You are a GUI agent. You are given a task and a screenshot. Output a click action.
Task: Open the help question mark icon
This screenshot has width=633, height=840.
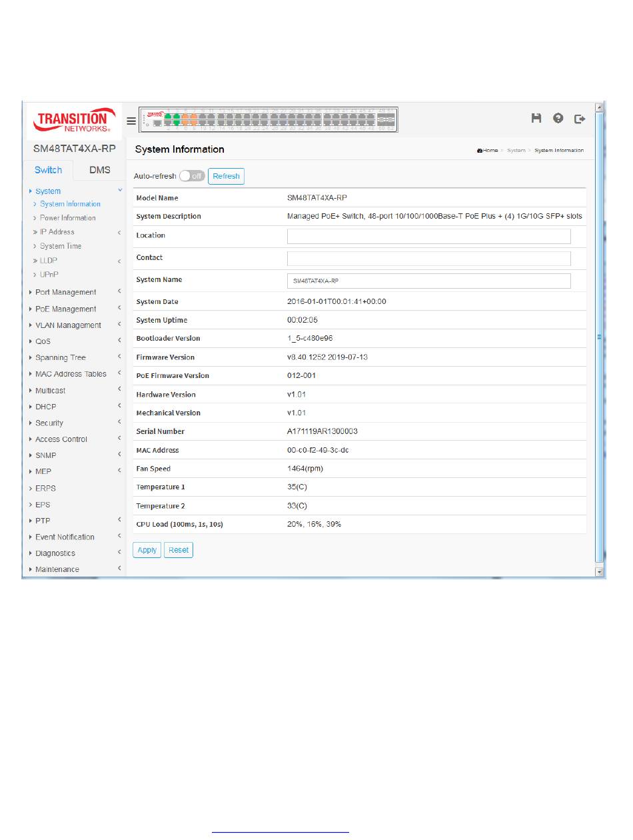click(x=558, y=118)
